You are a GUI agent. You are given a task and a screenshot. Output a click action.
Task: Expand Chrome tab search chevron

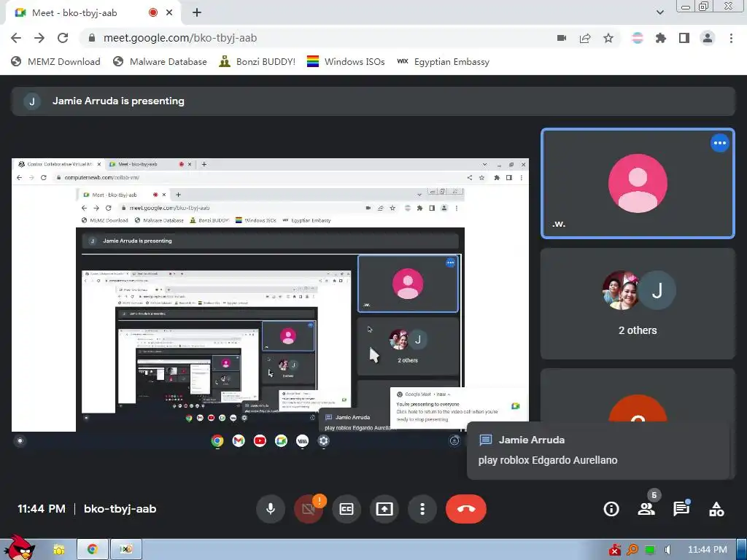point(659,13)
